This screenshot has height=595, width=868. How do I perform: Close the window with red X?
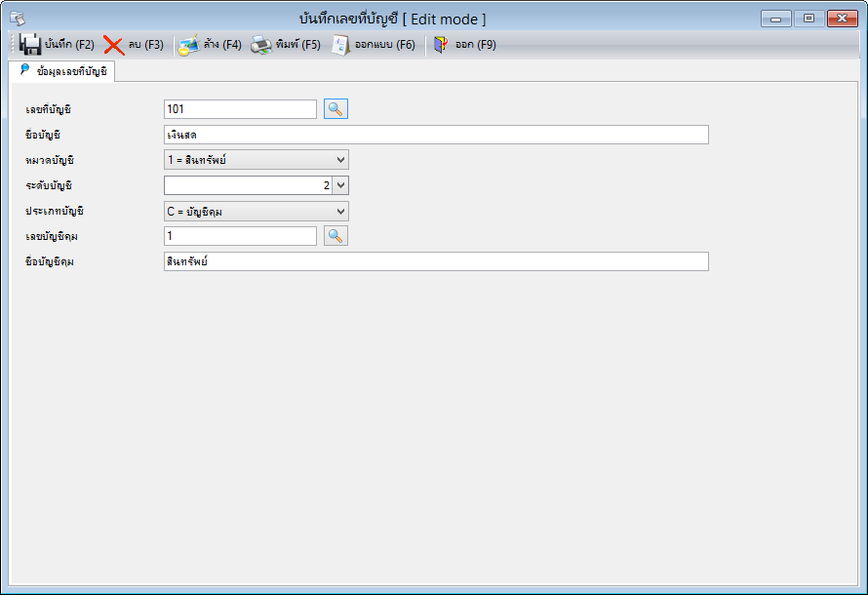[x=842, y=19]
